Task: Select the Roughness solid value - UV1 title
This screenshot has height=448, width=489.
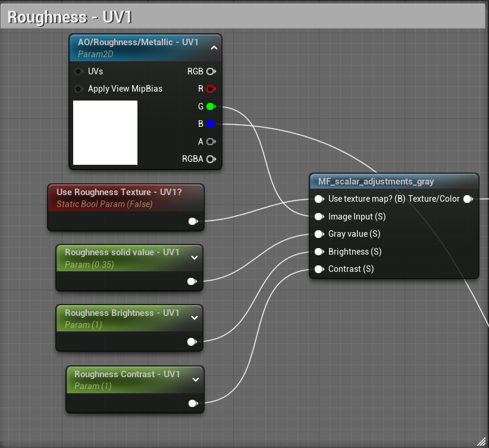Action: click(122, 252)
